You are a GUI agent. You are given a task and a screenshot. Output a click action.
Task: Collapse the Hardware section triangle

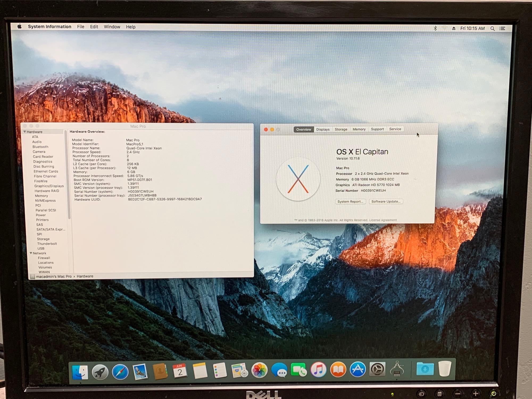(x=24, y=132)
